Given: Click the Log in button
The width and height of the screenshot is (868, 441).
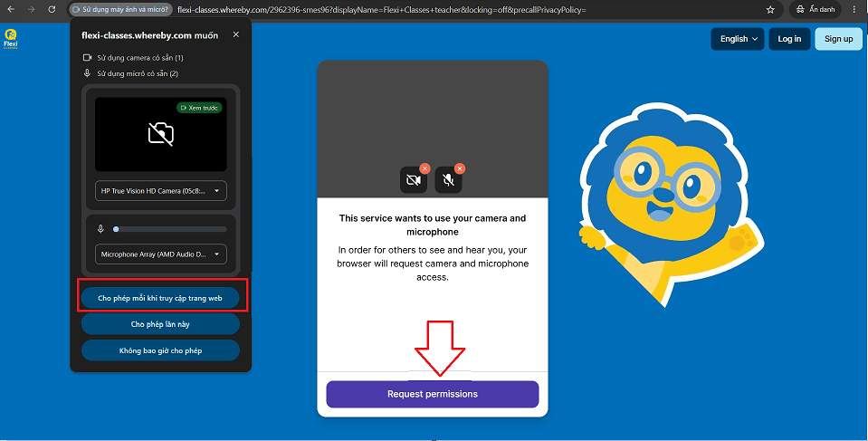Looking at the screenshot, I should pyautogui.click(x=789, y=39).
